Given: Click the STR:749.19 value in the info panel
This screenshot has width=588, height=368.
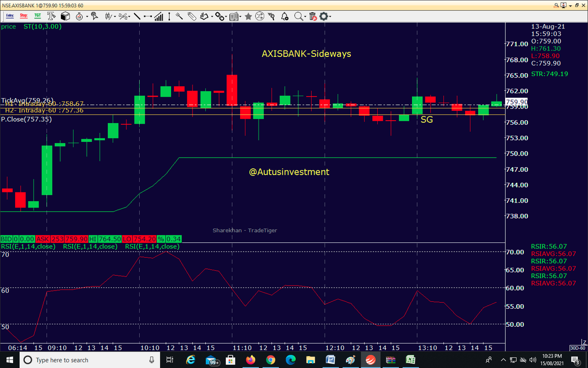Looking at the screenshot, I should point(550,74).
